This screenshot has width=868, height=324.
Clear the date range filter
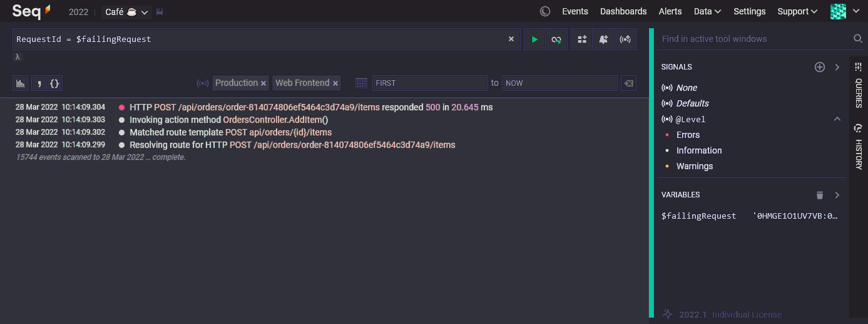[x=628, y=83]
